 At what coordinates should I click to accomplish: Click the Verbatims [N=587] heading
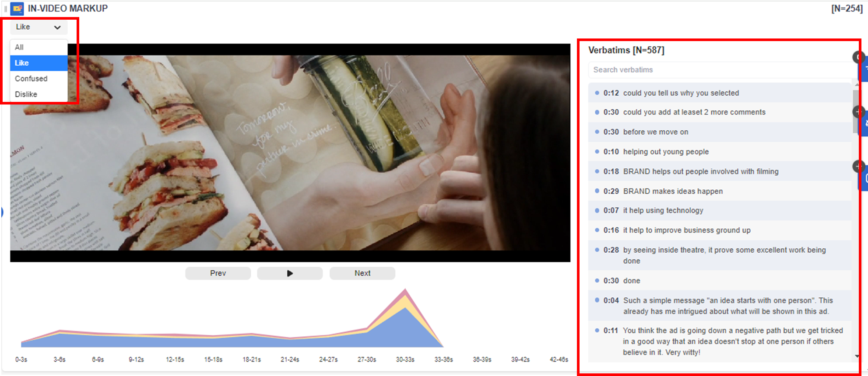coord(626,50)
